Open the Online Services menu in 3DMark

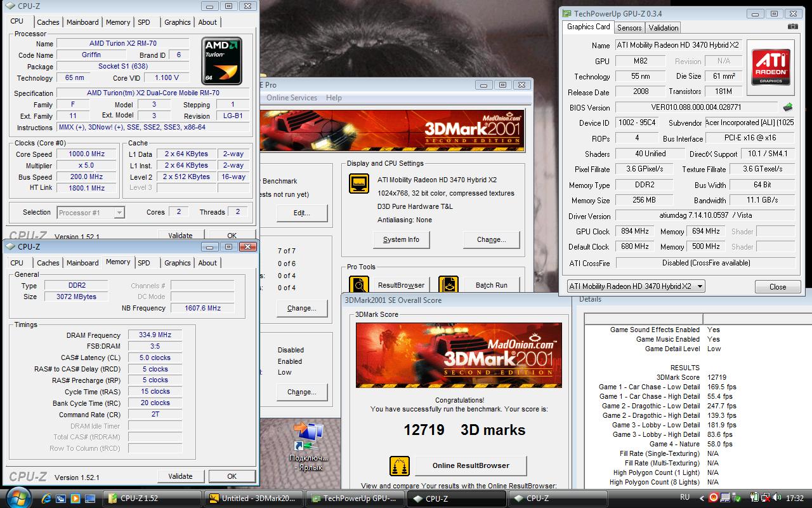pyautogui.click(x=292, y=98)
